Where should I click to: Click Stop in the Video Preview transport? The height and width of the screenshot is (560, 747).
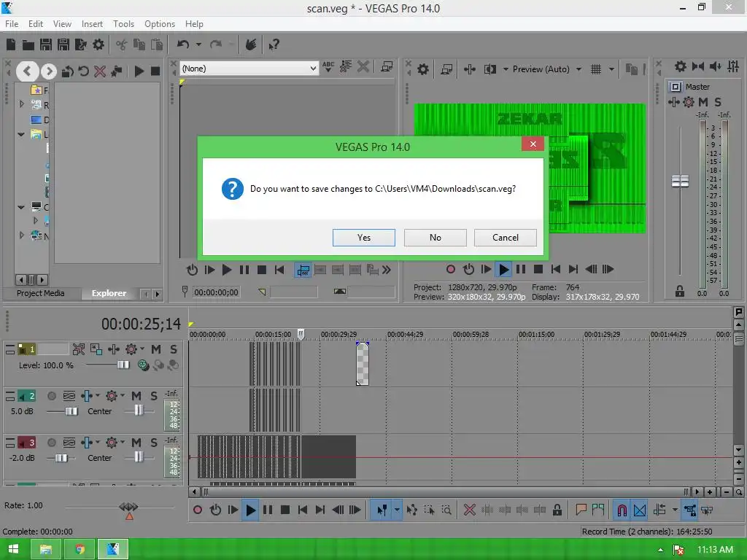pyautogui.click(x=538, y=270)
